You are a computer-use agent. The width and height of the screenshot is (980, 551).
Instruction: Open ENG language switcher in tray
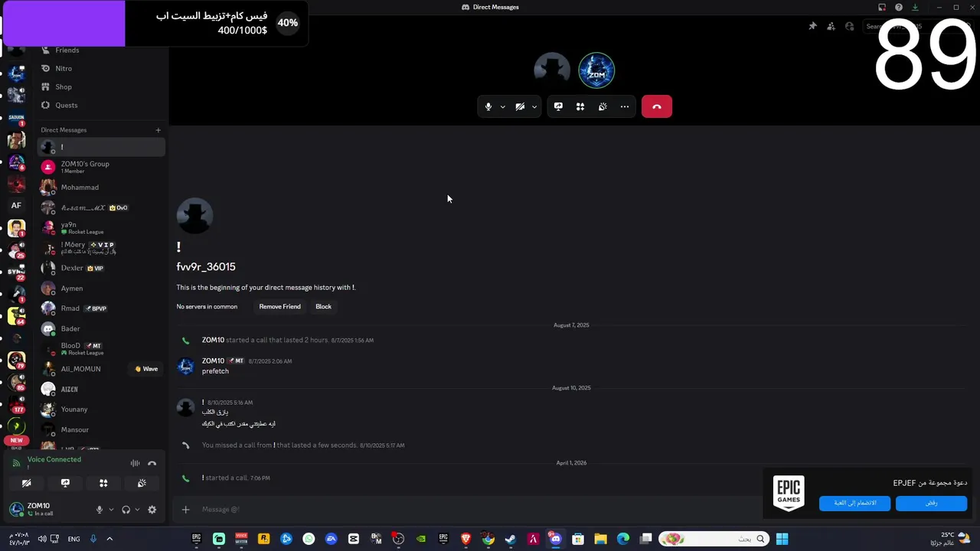73,539
